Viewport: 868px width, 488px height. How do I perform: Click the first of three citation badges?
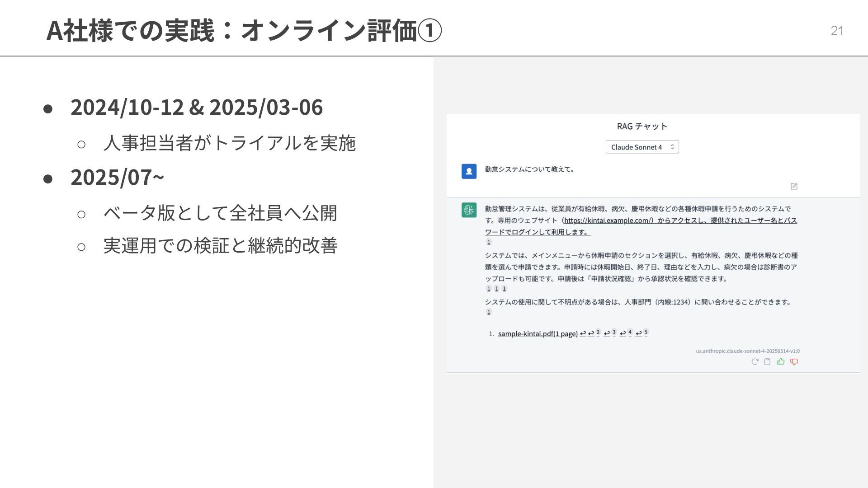488,289
